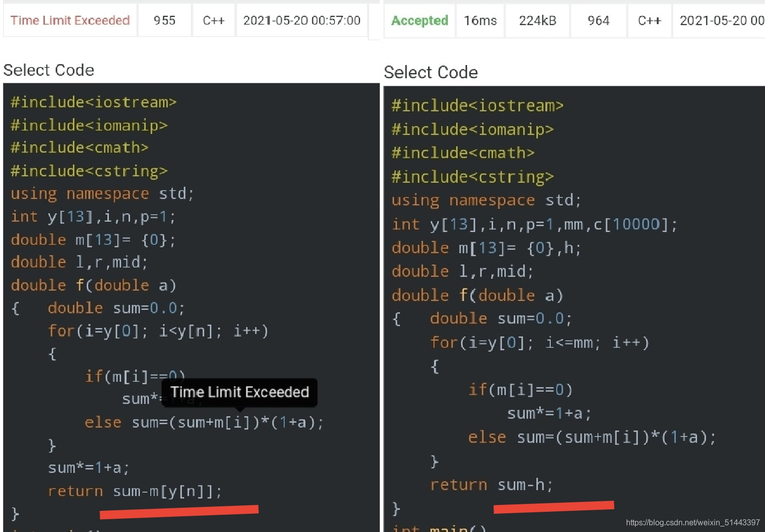765x532 pixels.
Task: Click '#include<cmath>' in the left code
Action: pos(79,147)
